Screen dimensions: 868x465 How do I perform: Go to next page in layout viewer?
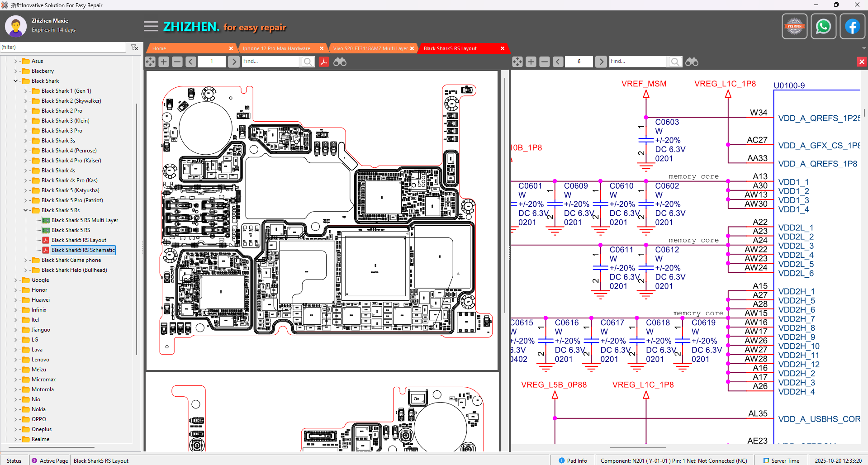[233, 62]
